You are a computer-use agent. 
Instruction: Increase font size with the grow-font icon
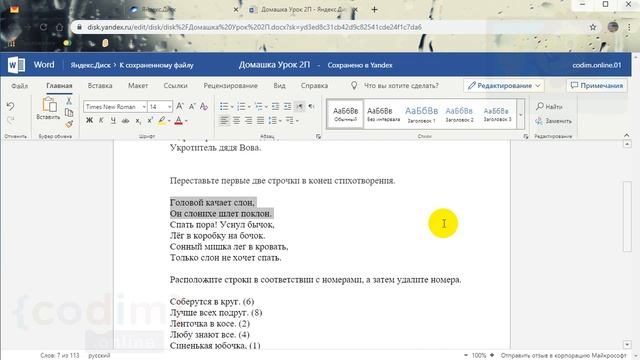click(180, 107)
